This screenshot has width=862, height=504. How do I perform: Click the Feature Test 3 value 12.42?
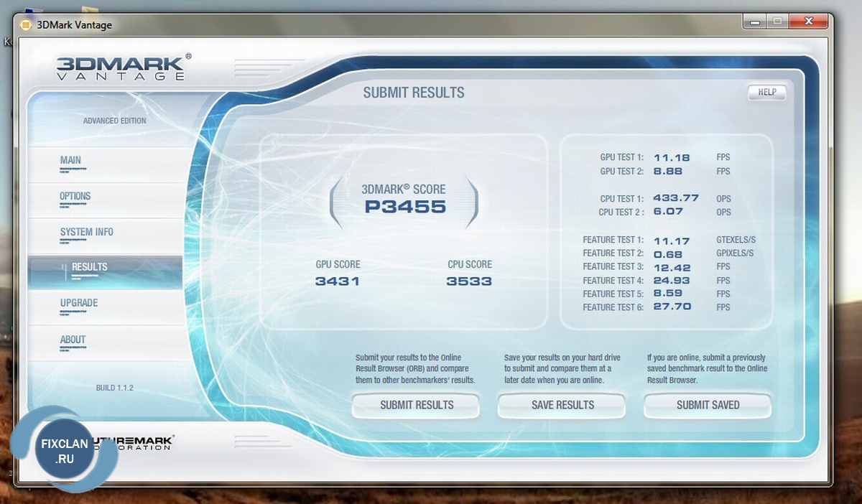coord(672,267)
